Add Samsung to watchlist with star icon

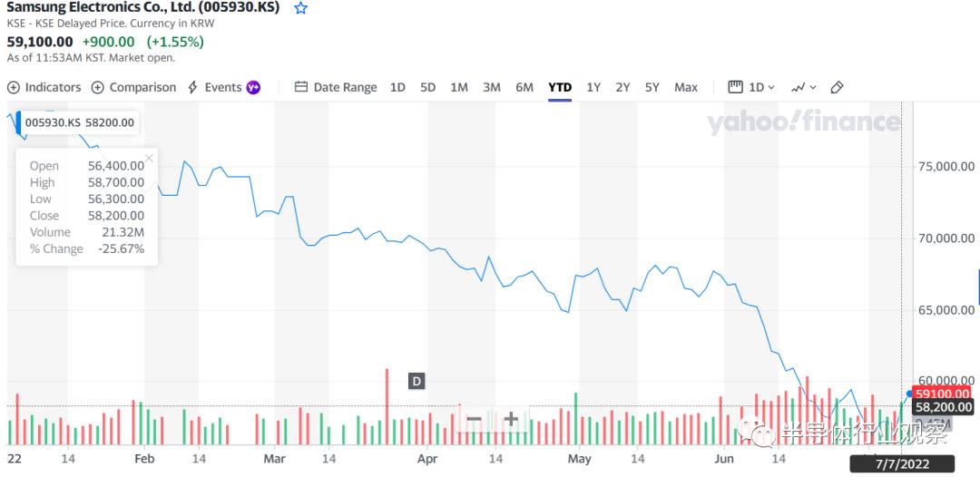tap(300, 8)
